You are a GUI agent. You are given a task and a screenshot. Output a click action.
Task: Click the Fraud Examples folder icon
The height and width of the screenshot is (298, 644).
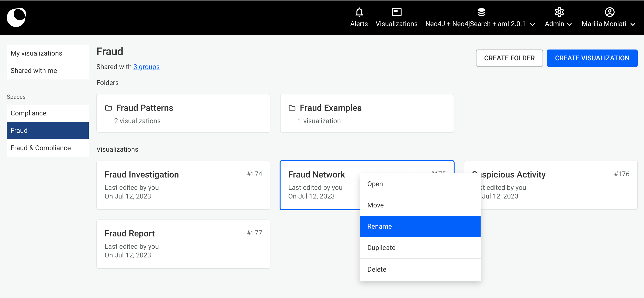click(x=292, y=108)
